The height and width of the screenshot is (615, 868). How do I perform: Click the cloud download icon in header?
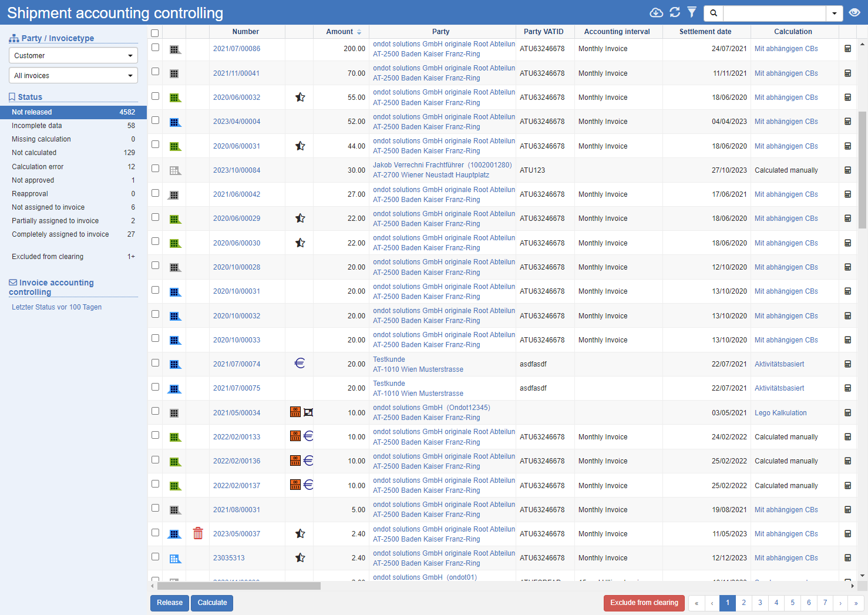click(x=656, y=12)
